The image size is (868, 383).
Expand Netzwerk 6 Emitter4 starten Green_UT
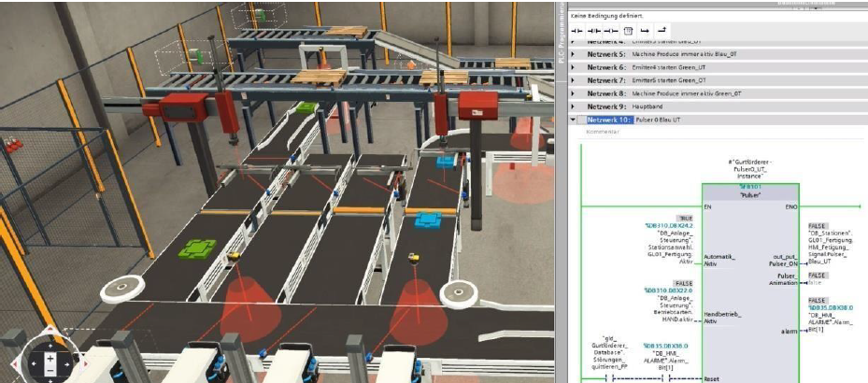(573, 67)
